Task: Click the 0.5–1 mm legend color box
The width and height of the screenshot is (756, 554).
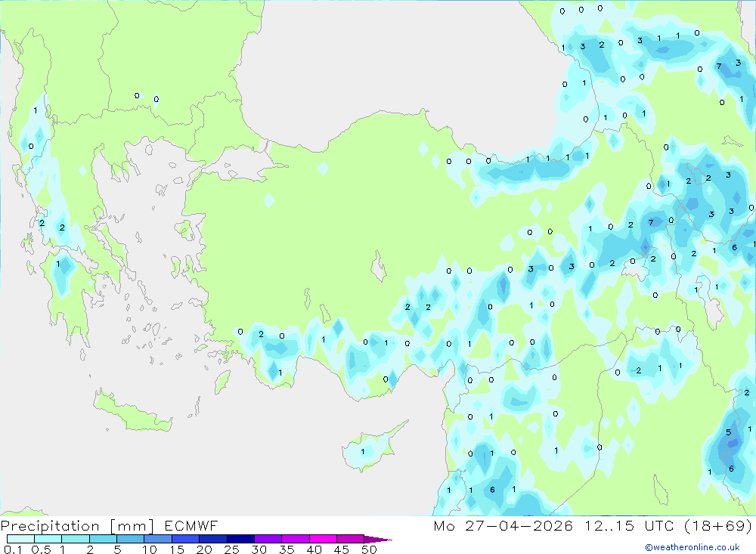Action: (x=48, y=539)
